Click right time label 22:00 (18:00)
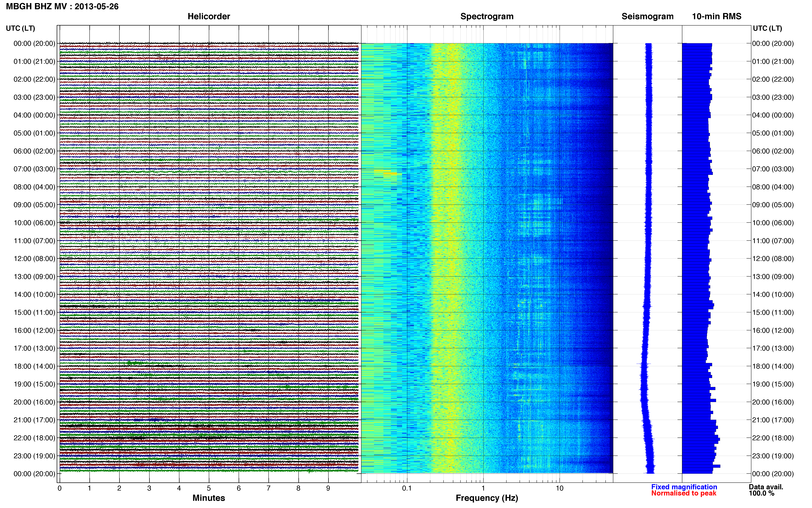The height and width of the screenshot is (508, 812). point(773,438)
